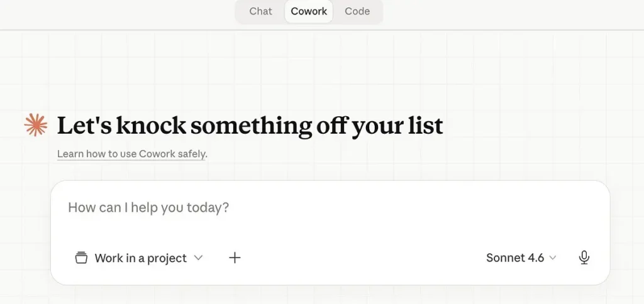644x304 pixels.
Task: Click the chevron next to Sonnet 4.6
Action: [x=553, y=258]
